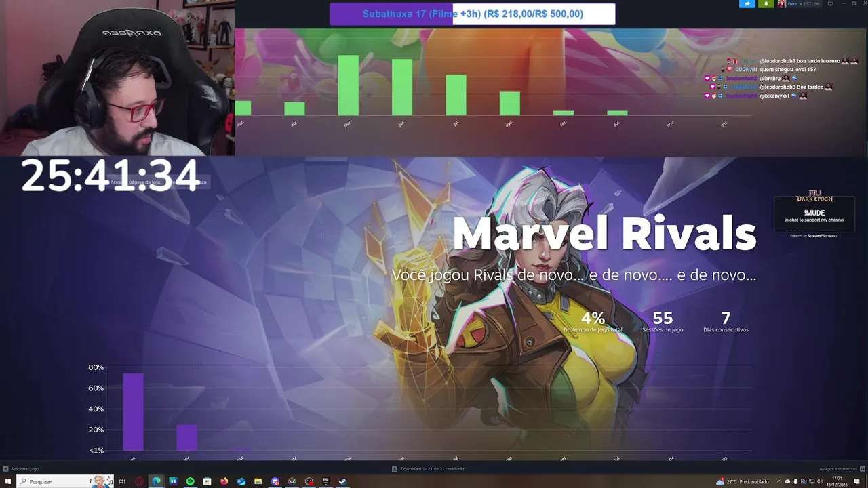Click the Subathuxa 17 donation goal bar
This screenshot has height=488, width=868.
point(473,14)
